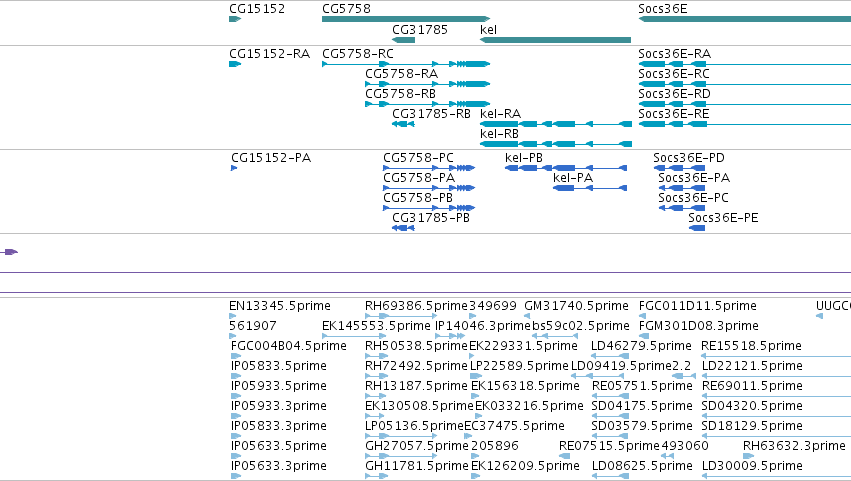Click the IP05633.5prime EST label
851x481 pixels.
pos(279,447)
